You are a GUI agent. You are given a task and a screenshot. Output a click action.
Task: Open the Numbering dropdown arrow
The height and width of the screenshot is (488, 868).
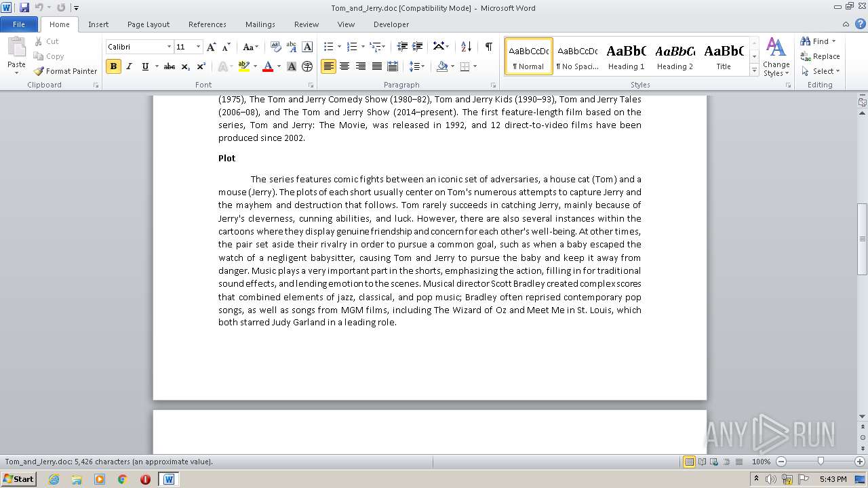pos(363,47)
